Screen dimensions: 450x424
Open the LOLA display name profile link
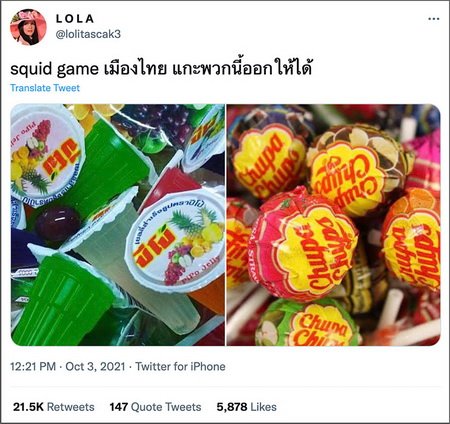(x=75, y=19)
